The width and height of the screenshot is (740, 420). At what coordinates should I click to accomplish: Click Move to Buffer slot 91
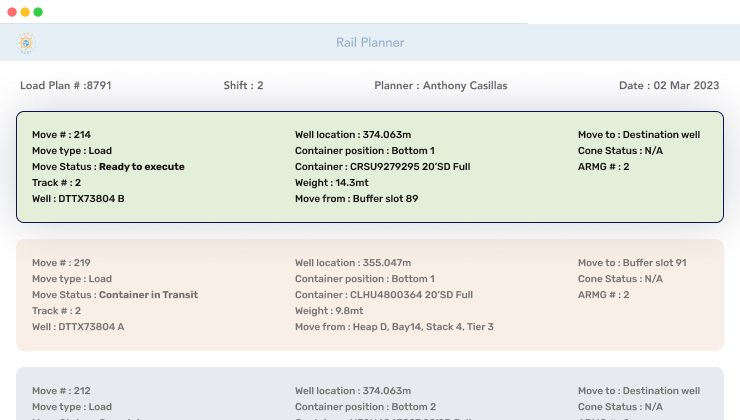click(x=632, y=263)
